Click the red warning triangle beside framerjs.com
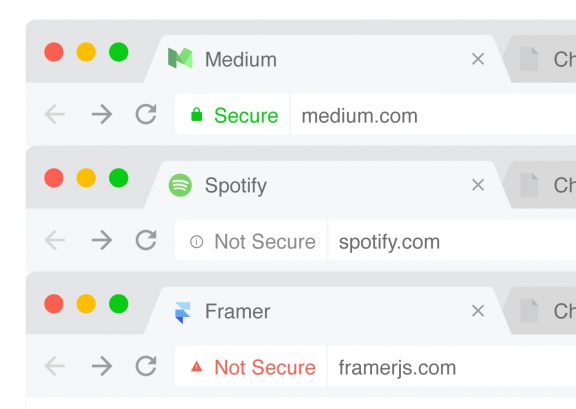The image size is (576, 409). [x=197, y=366]
